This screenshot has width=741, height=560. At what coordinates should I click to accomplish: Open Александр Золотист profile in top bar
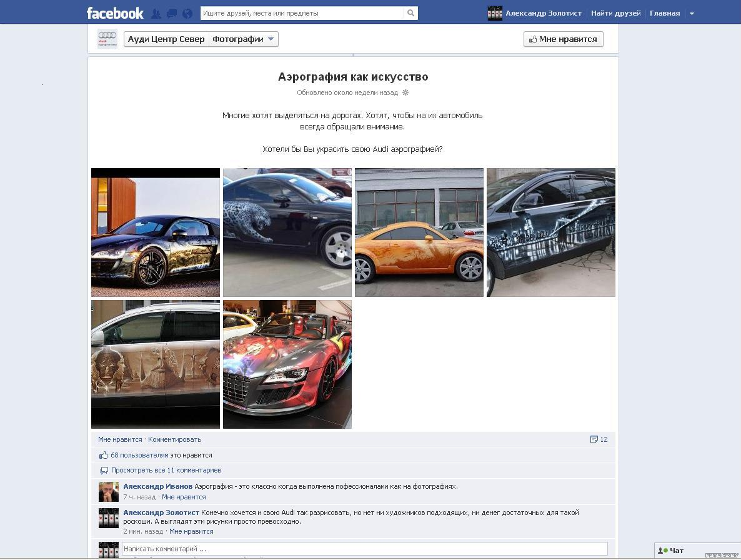[x=544, y=13]
